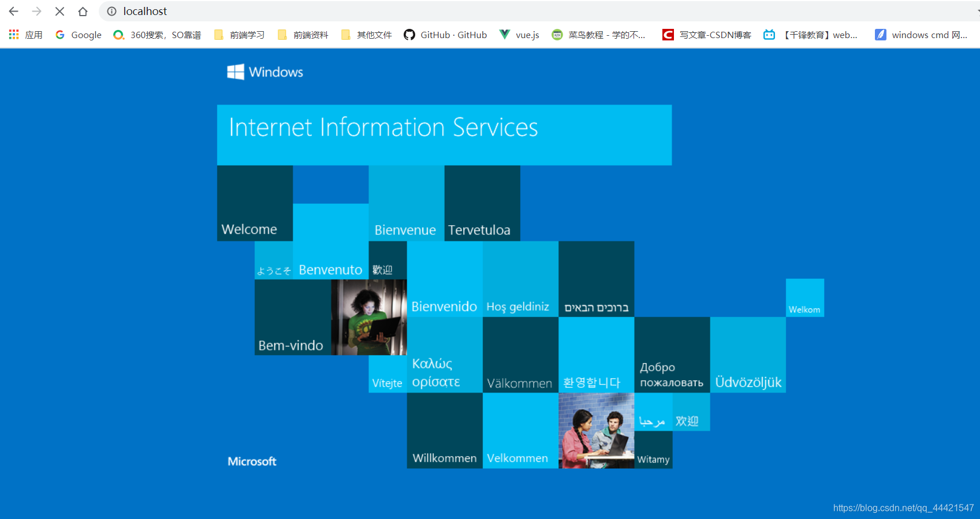Click the Windows logo at page top

(265, 72)
